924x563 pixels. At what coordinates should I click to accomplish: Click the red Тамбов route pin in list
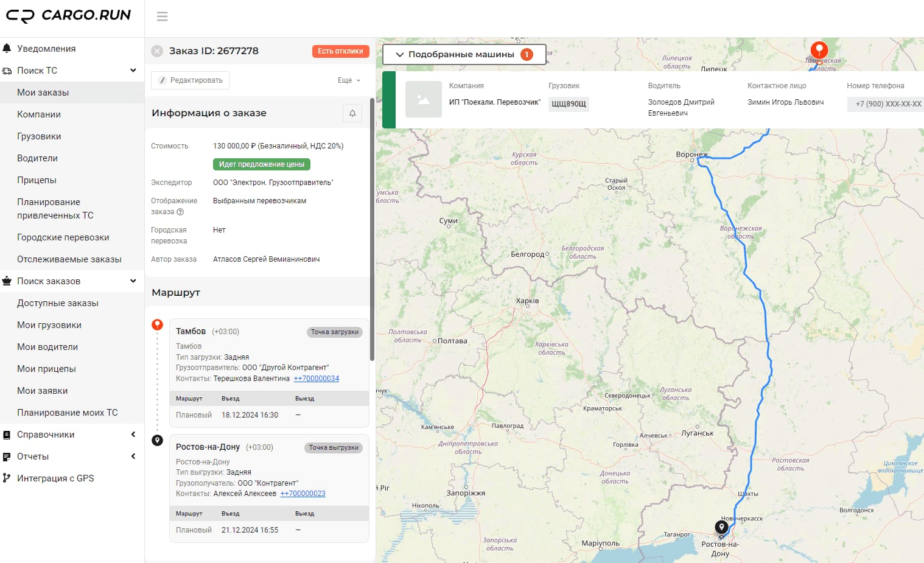[x=157, y=325]
